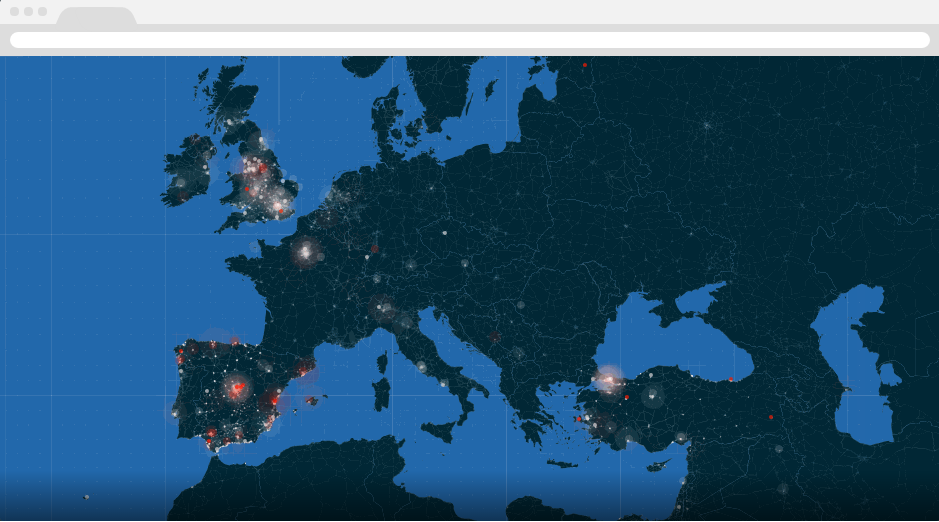Click the red dot in eastern Turkey

point(771,417)
